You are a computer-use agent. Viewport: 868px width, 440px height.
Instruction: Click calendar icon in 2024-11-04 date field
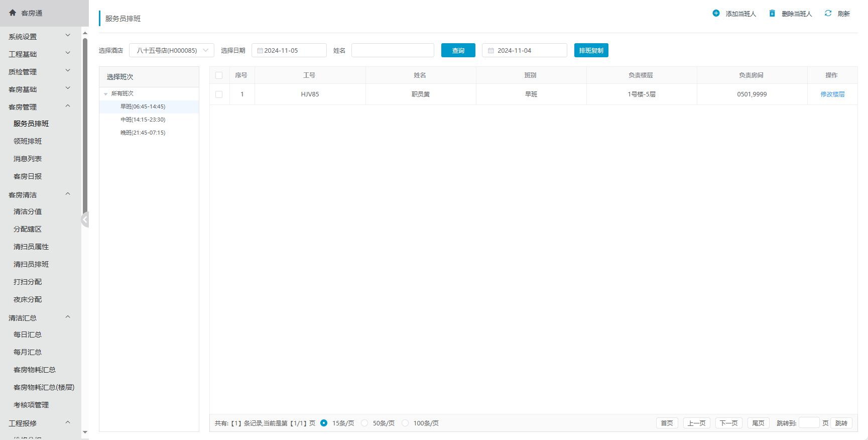491,51
